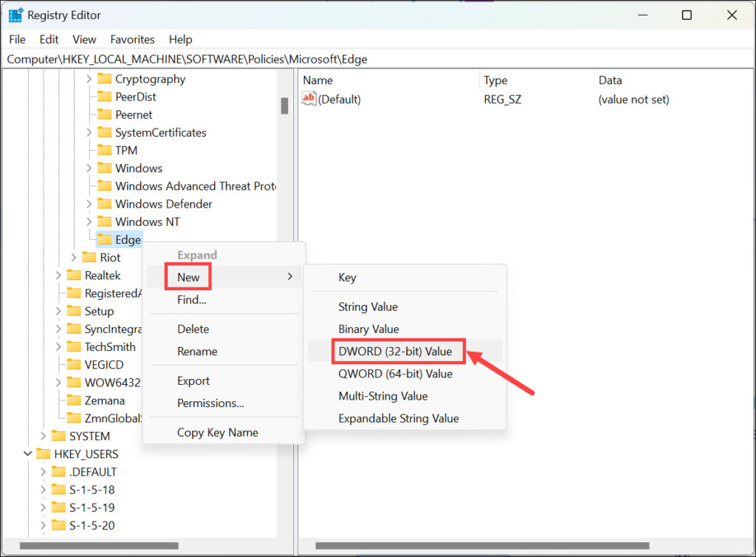Screen dimensions: 756x557
Task: Select the Windows Advanced Threat Protection key
Action: 196,185
